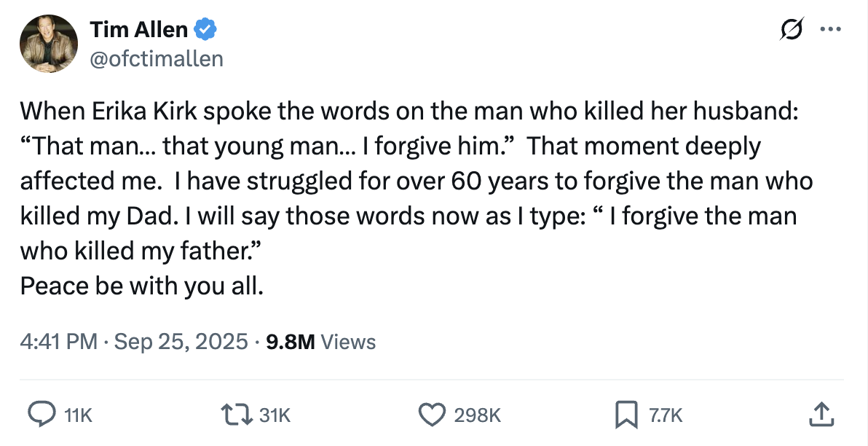Image resolution: width=868 pixels, height=446 pixels.
Task: Click the Tim Allen display name
Action: pos(138,30)
